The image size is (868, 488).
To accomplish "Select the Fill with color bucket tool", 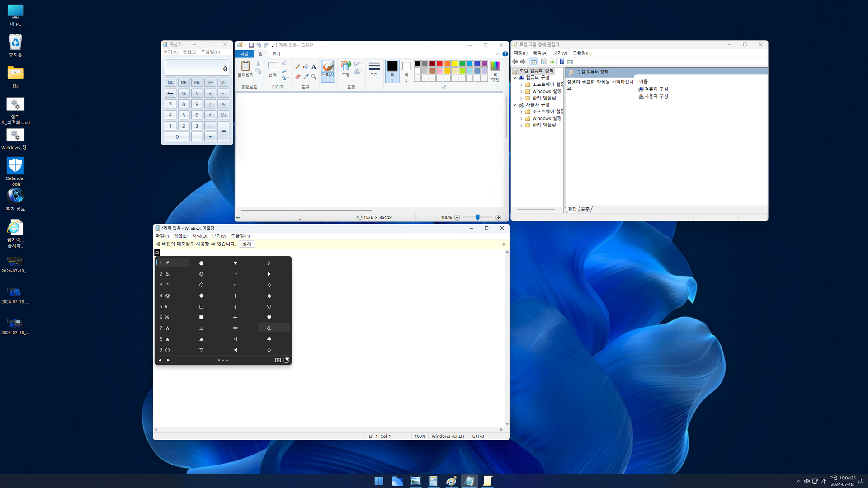I will pyautogui.click(x=306, y=67).
